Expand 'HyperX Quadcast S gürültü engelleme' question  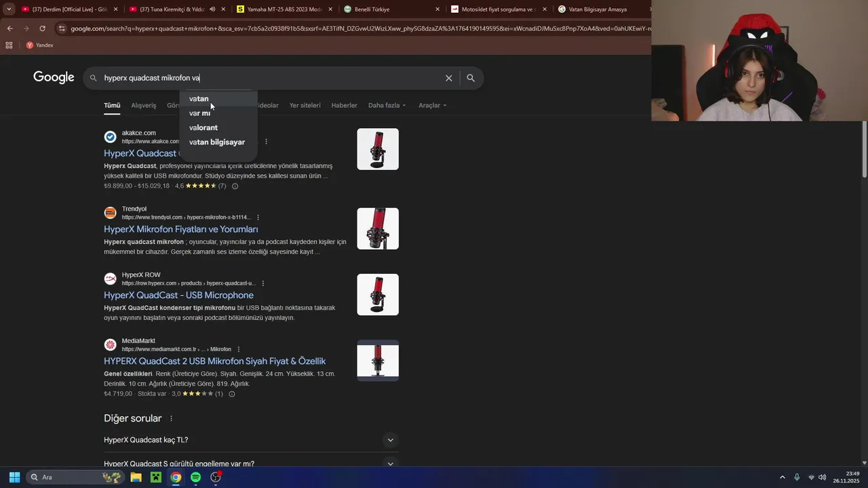point(251,464)
